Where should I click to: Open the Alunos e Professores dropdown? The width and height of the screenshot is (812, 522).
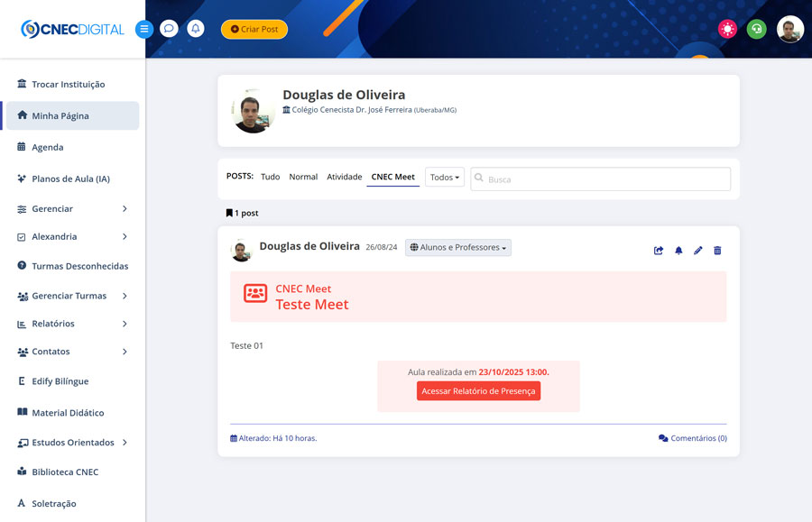coord(457,247)
